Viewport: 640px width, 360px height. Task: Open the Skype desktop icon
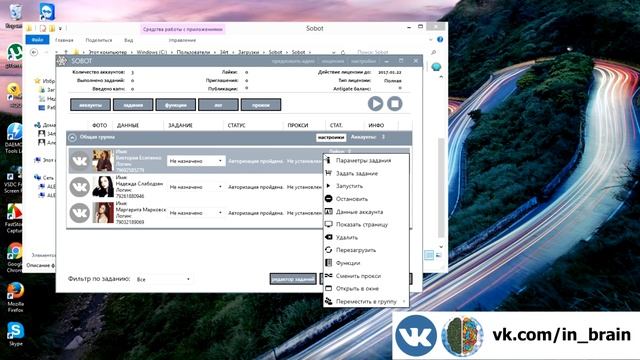coord(16,334)
